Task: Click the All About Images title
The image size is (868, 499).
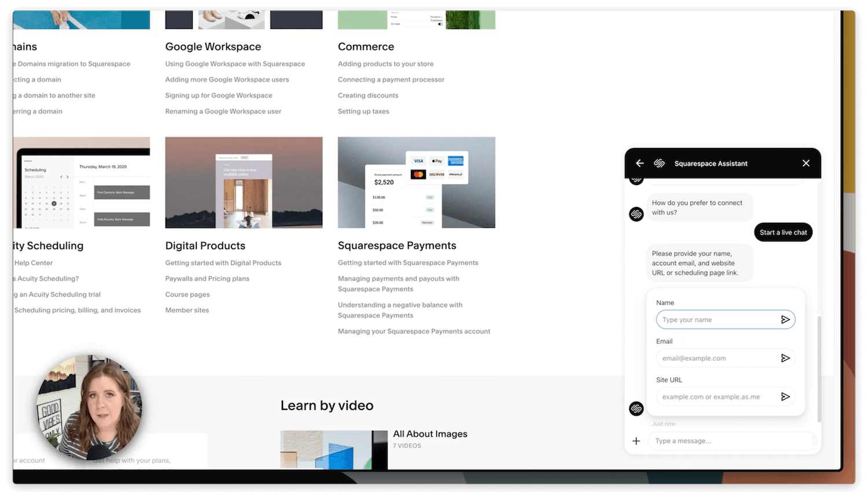Action: click(430, 434)
